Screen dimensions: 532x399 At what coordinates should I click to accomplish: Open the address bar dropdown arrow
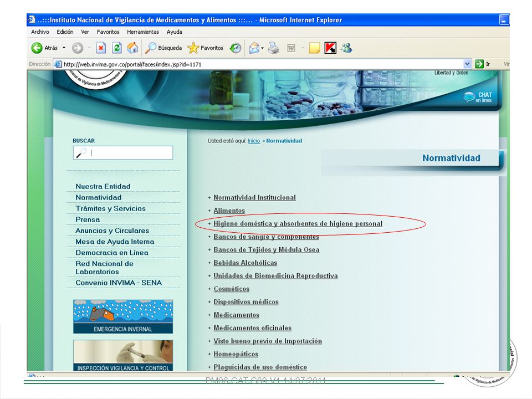[x=467, y=64]
